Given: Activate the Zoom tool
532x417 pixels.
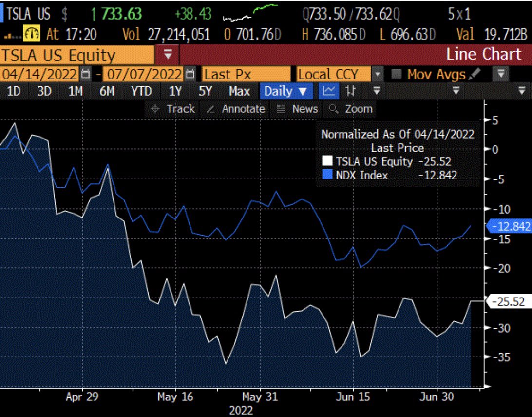Looking at the screenshot, I should pyautogui.click(x=351, y=109).
